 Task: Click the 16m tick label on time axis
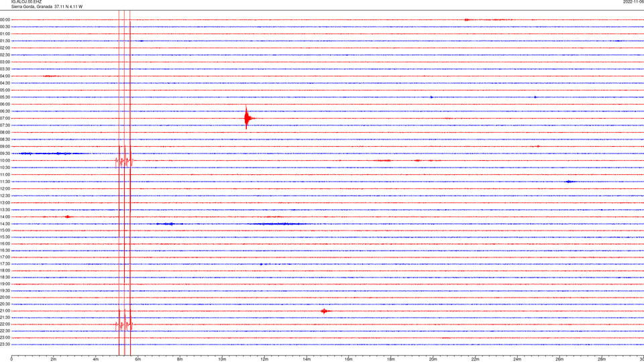[349, 359]
